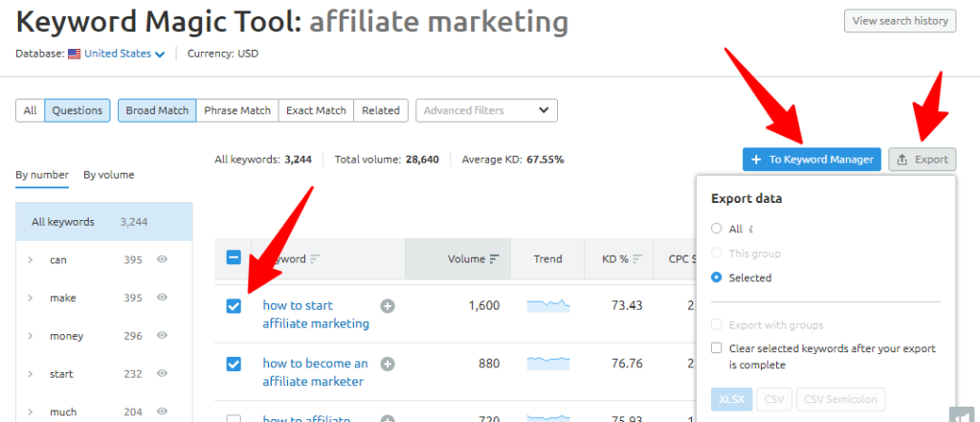Screen dimensions: 980x422
Task: Expand the 'make' keyword group
Action: coord(30,299)
